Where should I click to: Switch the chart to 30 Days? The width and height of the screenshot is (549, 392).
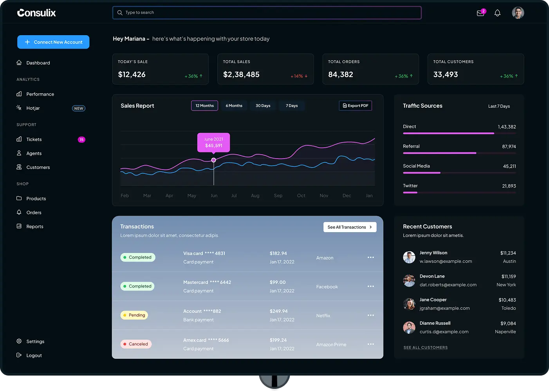[263, 106]
